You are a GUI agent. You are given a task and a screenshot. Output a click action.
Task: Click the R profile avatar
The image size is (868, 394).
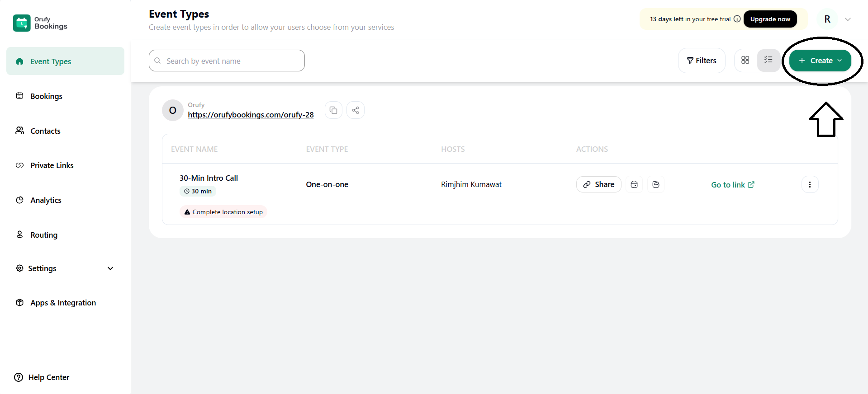point(827,19)
